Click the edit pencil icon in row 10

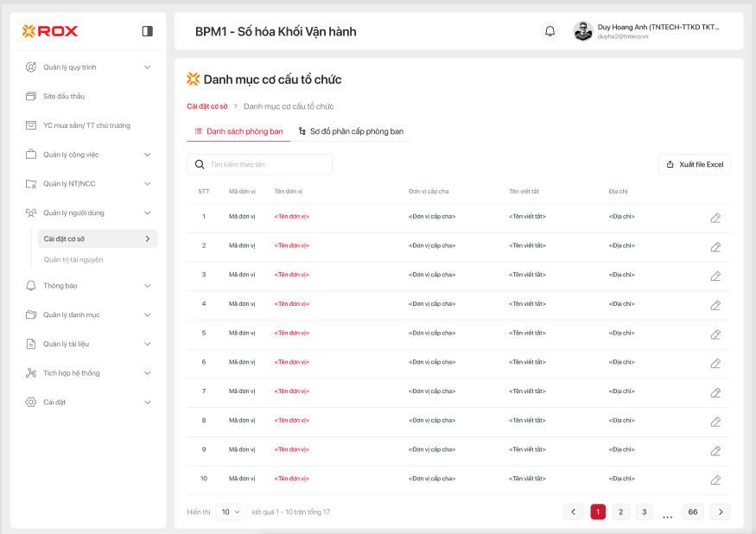pyautogui.click(x=715, y=480)
